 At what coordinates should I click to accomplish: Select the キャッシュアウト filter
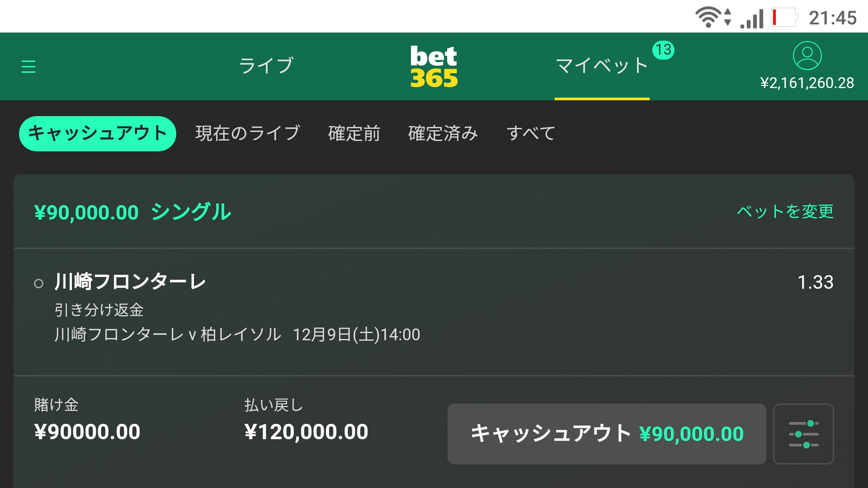(98, 133)
